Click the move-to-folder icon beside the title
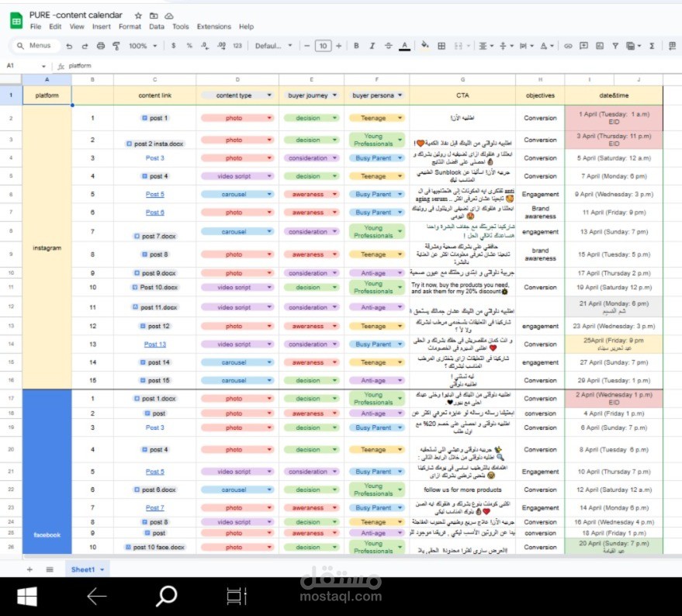682x616 pixels. [154, 16]
